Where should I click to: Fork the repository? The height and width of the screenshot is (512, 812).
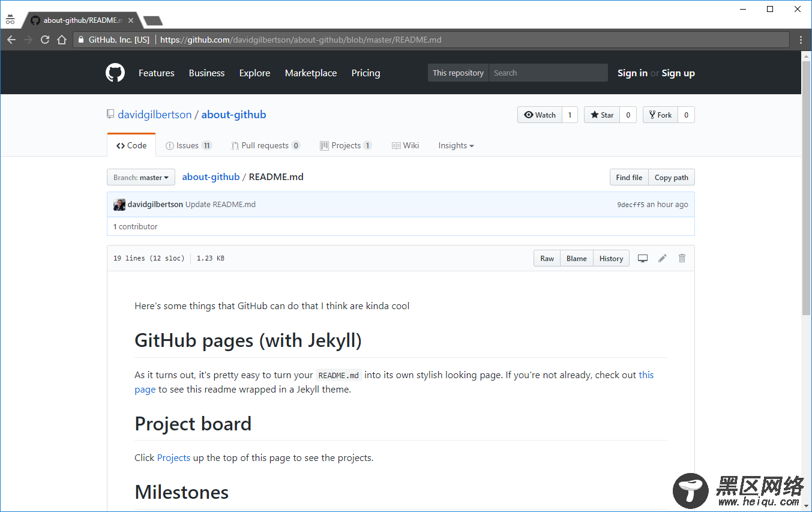coord(660,115)
